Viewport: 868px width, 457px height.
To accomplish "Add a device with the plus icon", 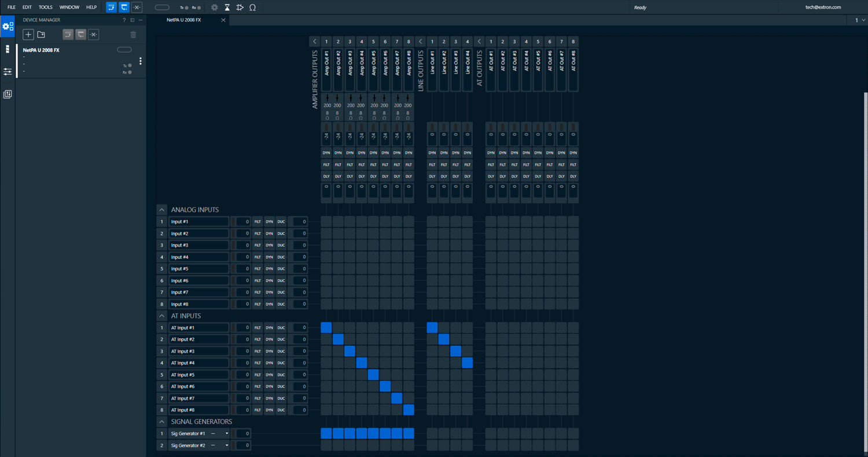I will [x=28, y=35].
